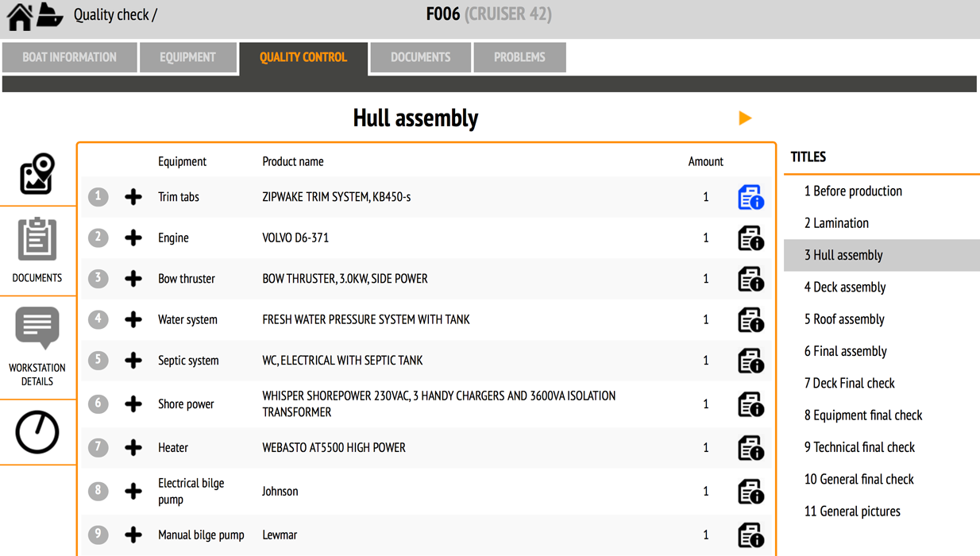This screenshot has width=980, height=556.
Task: Open the map picture location icon
Action: point(37,174)
